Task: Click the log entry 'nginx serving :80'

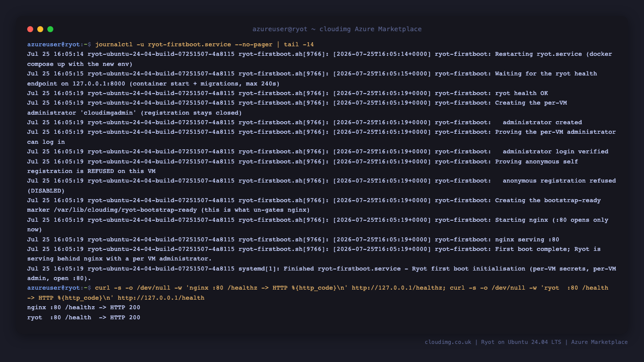Action: [527, 239]
